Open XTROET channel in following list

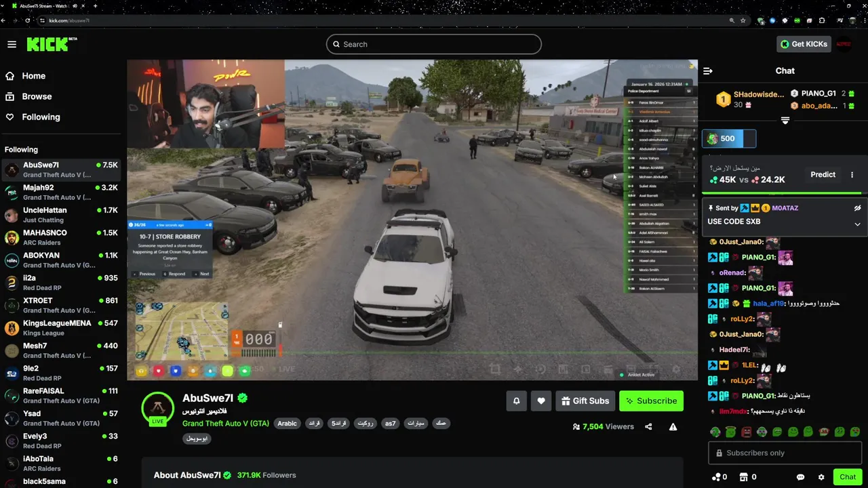point(61,305)
